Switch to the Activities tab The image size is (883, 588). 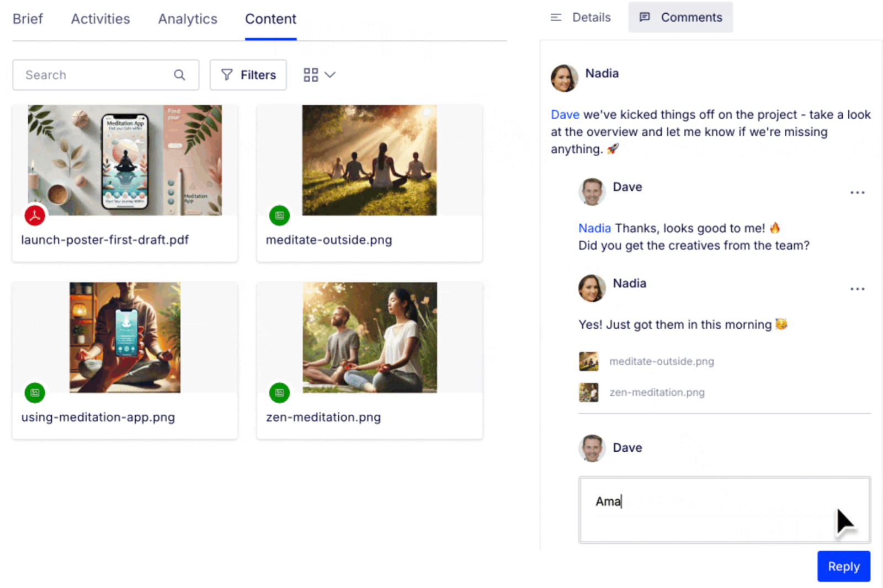[x=100, y=19]
